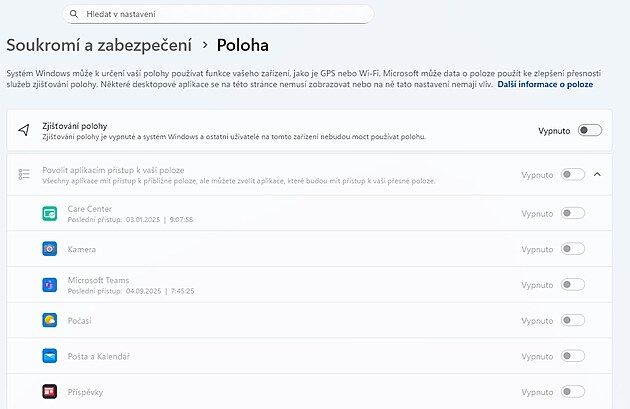The image size is (630, 409).
Task: Open Další informace o poloze link
Action: pos(545,85)
